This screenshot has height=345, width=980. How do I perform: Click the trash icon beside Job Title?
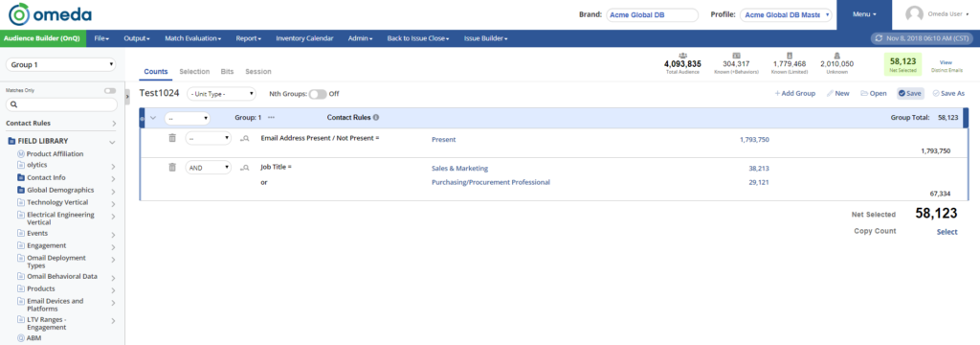click(x=172, y=167)
